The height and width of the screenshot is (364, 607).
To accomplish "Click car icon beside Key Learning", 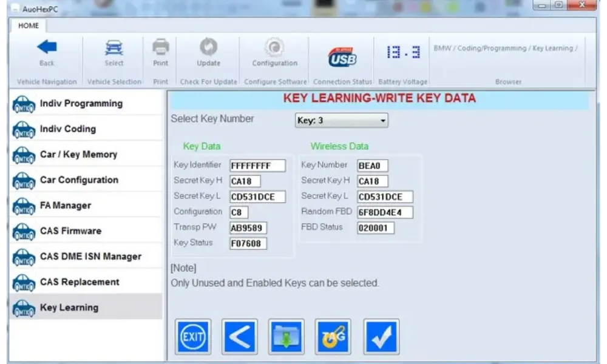I will click(x=24, y=308).
